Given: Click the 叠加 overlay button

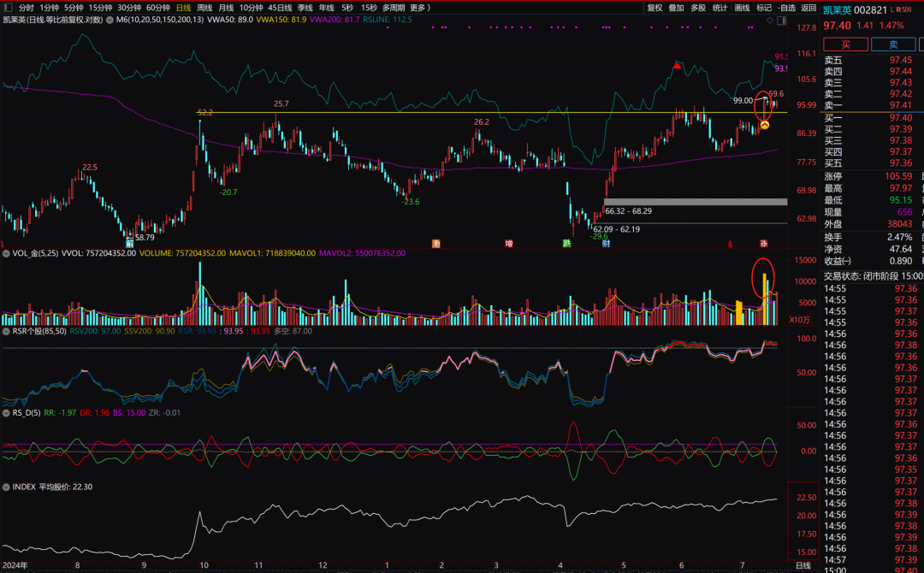Looking at the screenshot, I should point(677,8).
